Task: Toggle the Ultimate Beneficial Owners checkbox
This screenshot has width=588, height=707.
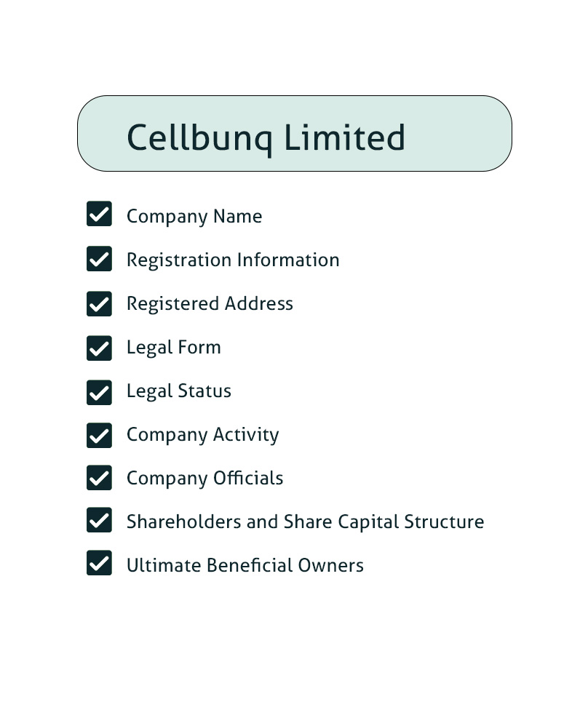Action: pos(99,563)
